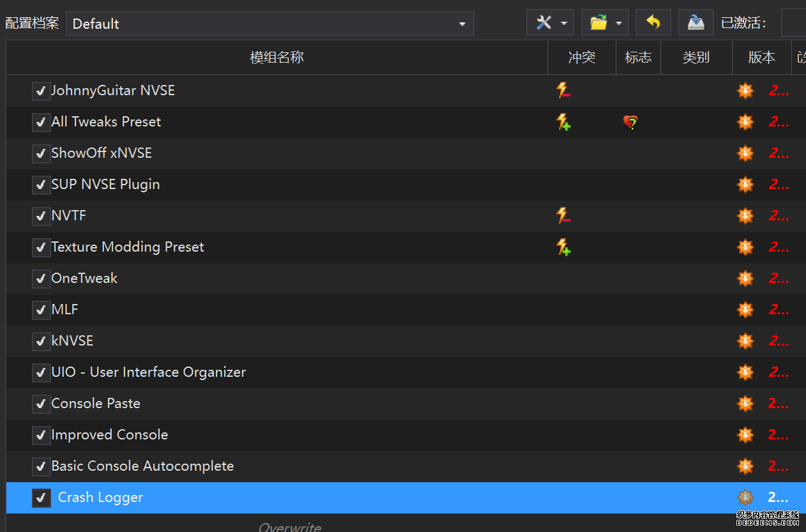Sort by the 冲突 column header
806x532 pixels.
[582, 57]
